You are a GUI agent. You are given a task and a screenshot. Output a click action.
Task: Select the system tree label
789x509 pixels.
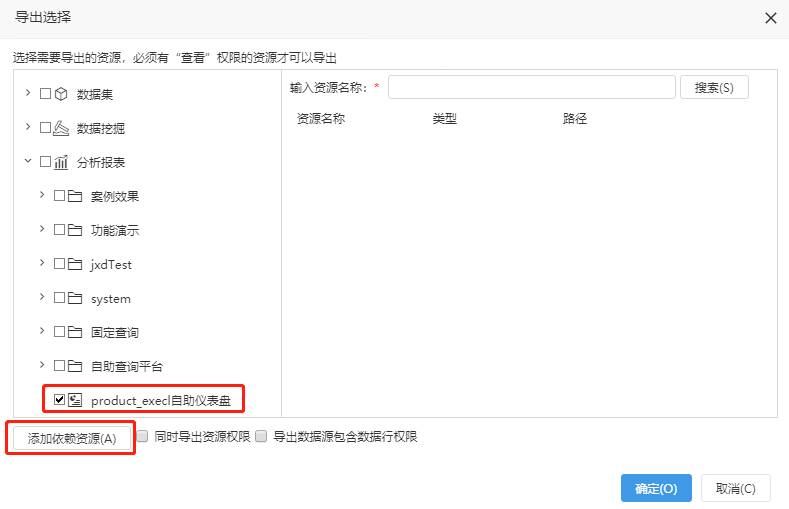coord(111,299)
